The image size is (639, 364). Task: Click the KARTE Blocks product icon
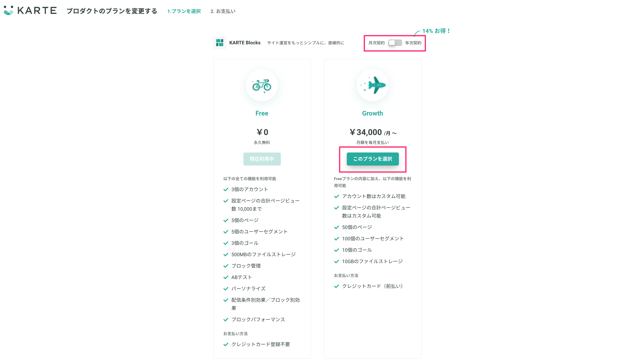click(219, 43)
